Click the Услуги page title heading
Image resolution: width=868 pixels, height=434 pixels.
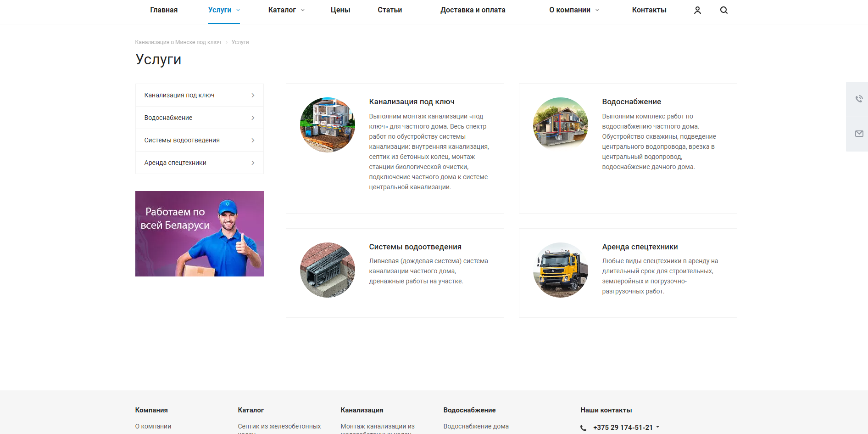click(158, 60)
